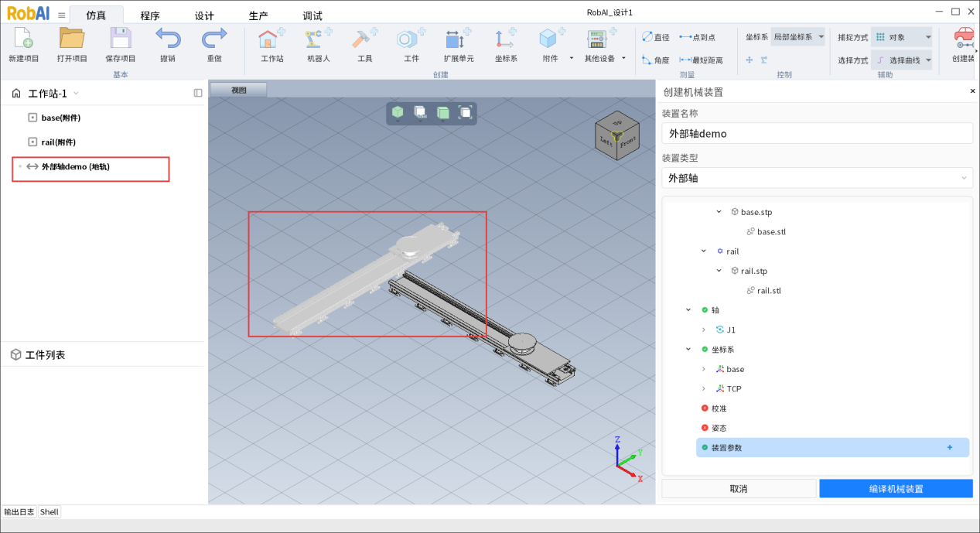Screen dimensions: 980x533
Task: Click the move cross icon in 控制 group
Action: pos(749,60)
